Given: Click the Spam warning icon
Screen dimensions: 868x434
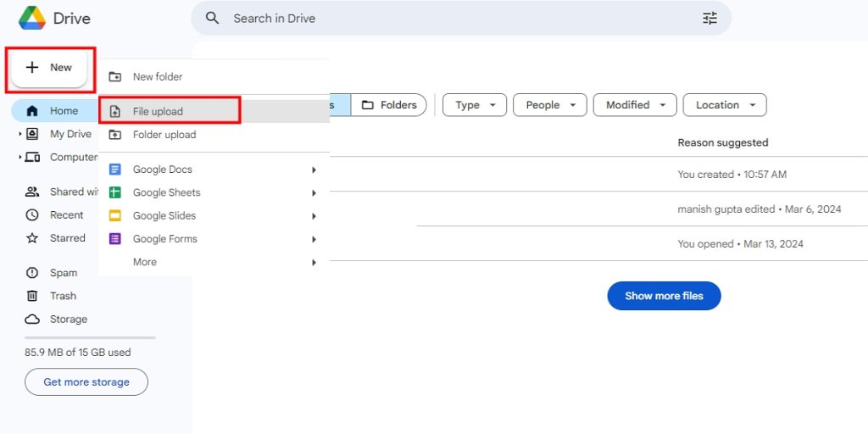Looking at the screenshot, I should coord(32,273).
